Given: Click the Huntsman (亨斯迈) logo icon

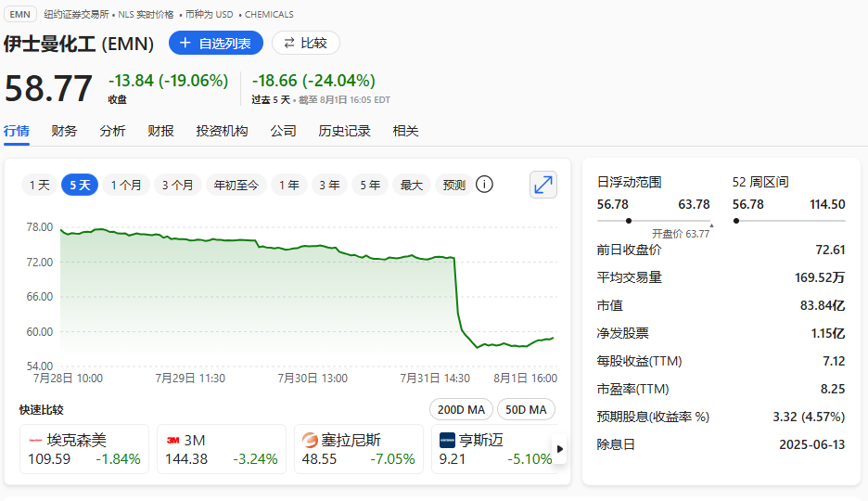Looking at the screenshot, I should [447, 440].
